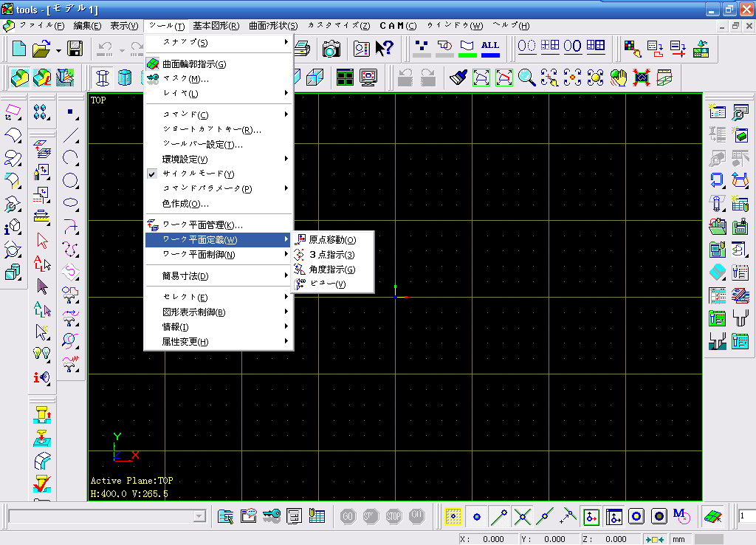Viewport: 756px width, 545px height.
Task: Select the pan hand tool
Action: [619, 77]
